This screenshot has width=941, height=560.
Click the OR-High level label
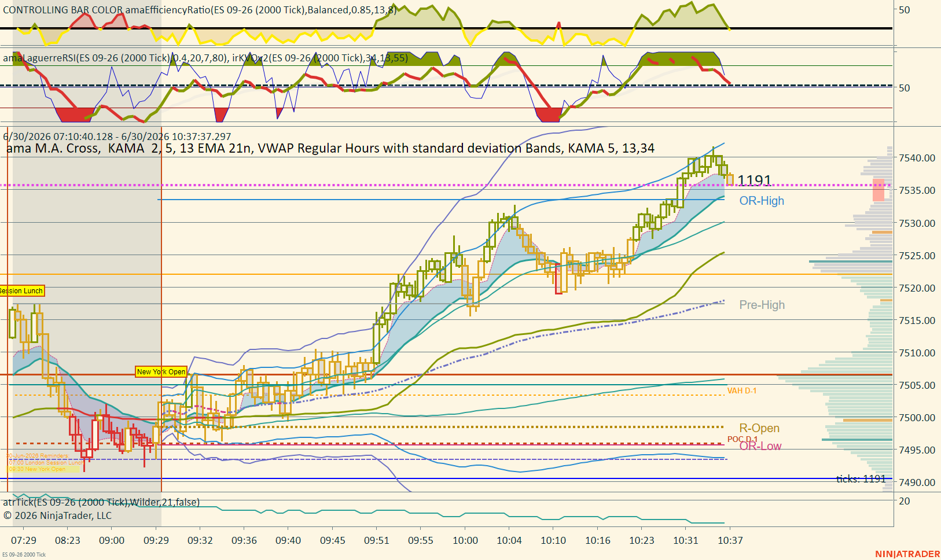tap(762, 201)
